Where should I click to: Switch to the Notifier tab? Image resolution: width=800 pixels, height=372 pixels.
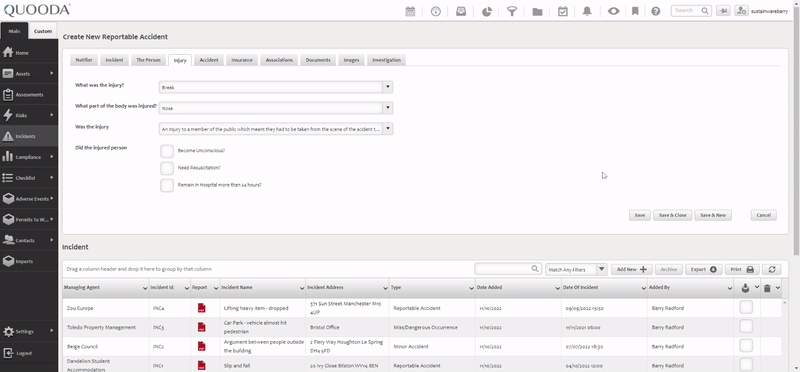84,60
